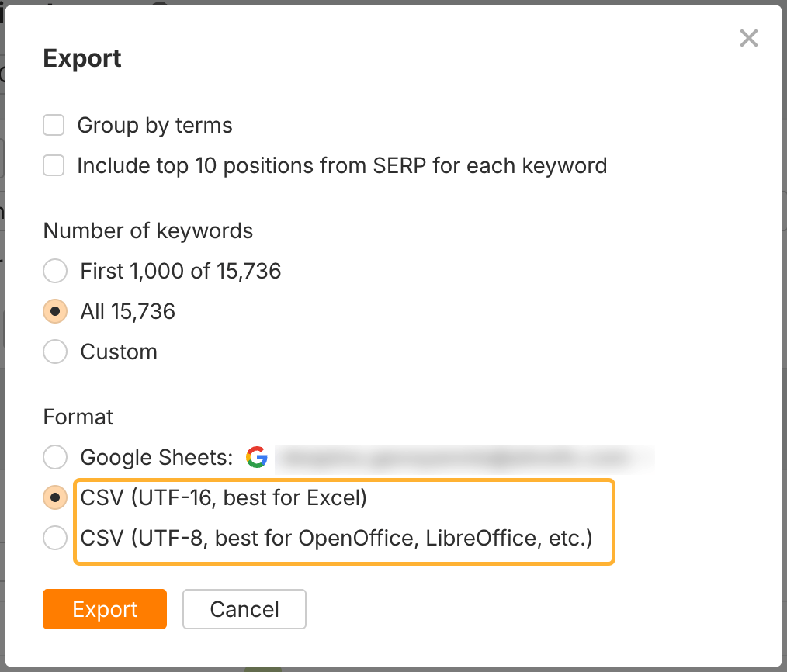Cancel the export
The image size is (787, 672).
point(244,609)
